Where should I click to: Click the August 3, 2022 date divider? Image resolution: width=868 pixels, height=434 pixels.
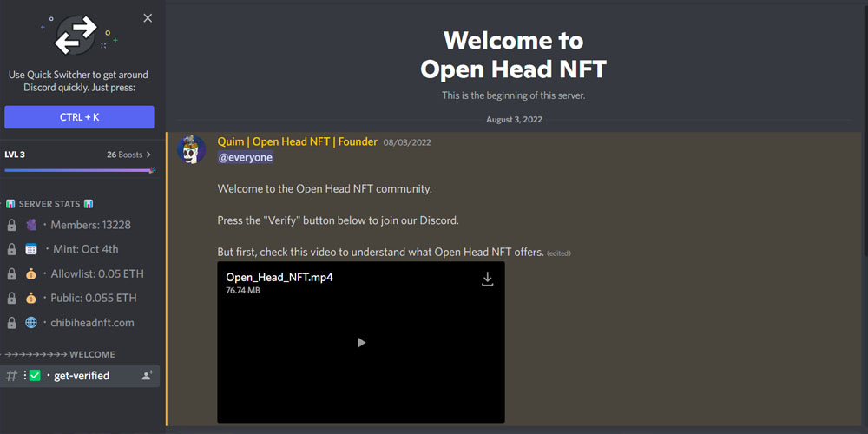514,119
